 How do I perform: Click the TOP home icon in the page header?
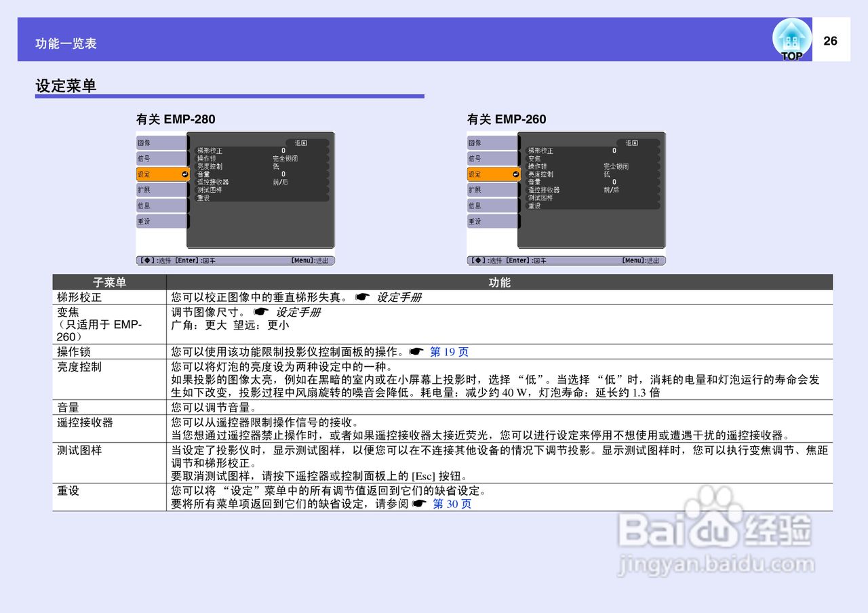coord(791,39)
